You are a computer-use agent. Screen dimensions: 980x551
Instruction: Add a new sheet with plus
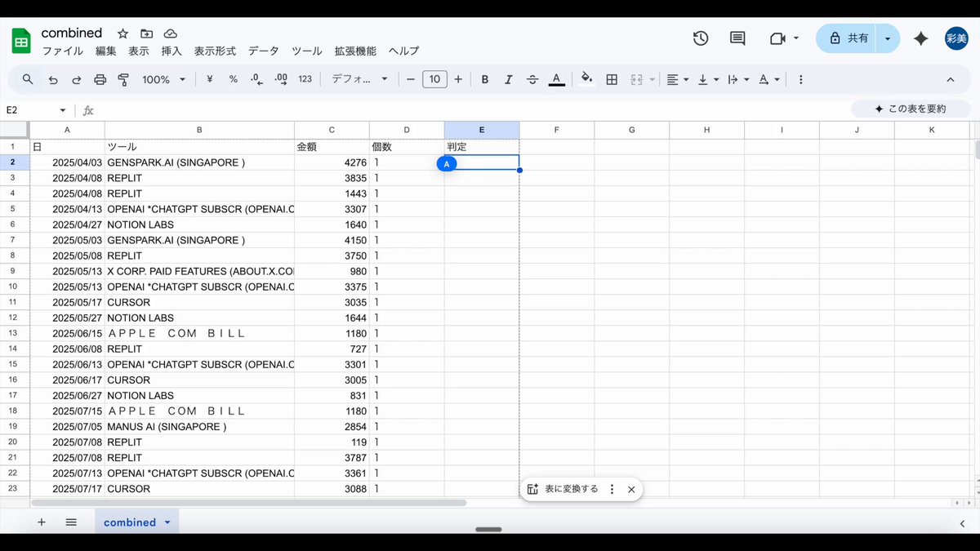[x=42, y=522]
